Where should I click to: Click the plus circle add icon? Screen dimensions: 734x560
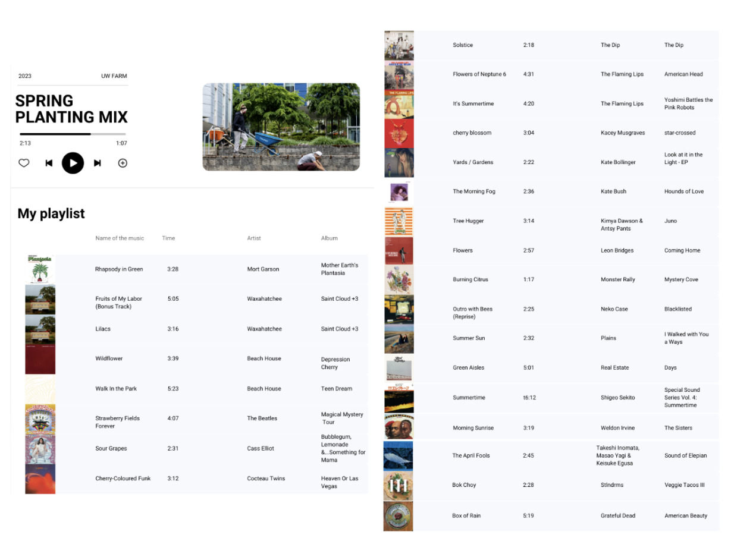(123, 163)
